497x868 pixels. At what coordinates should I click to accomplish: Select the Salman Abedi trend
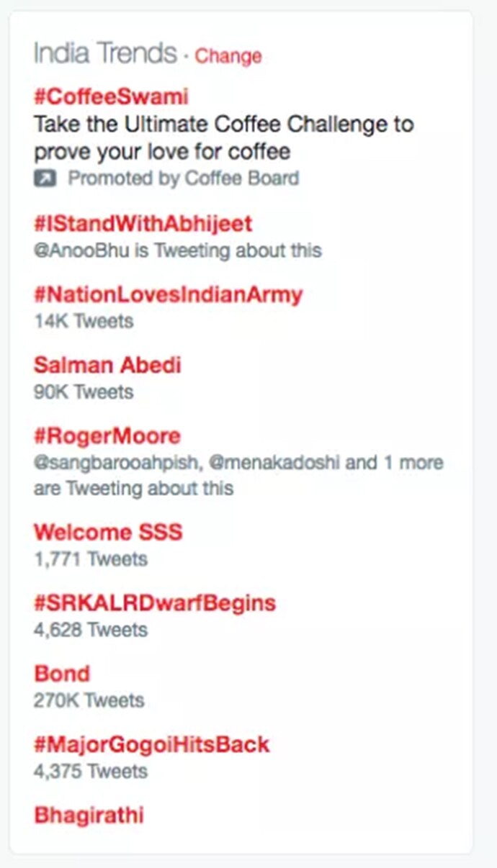pyautogui.click(x=107, y=365)
